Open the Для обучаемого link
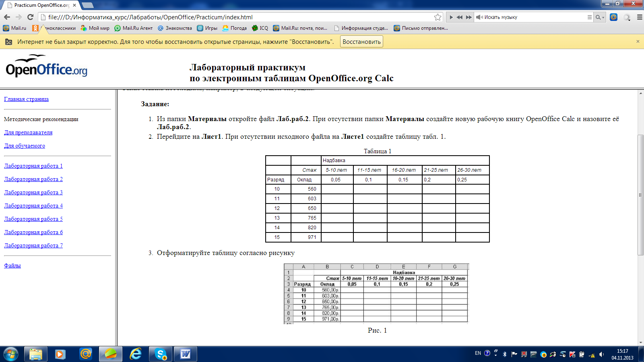 click(x=25, y=146)
